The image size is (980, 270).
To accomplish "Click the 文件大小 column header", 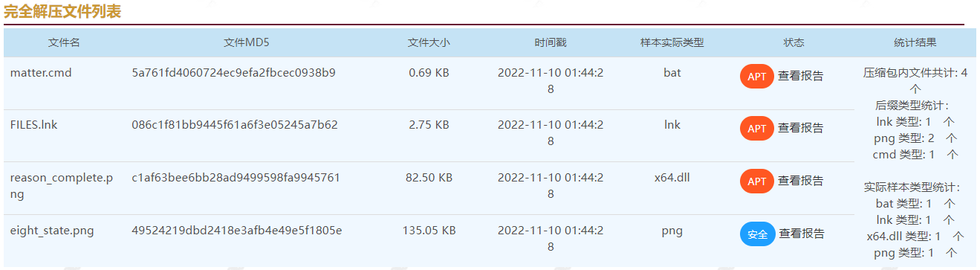I will pos(429,43).
